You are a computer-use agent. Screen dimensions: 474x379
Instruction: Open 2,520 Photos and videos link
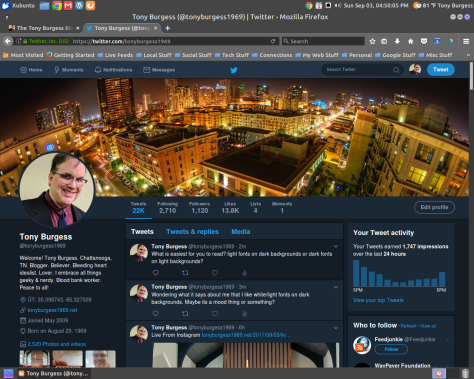click(57, 344)
